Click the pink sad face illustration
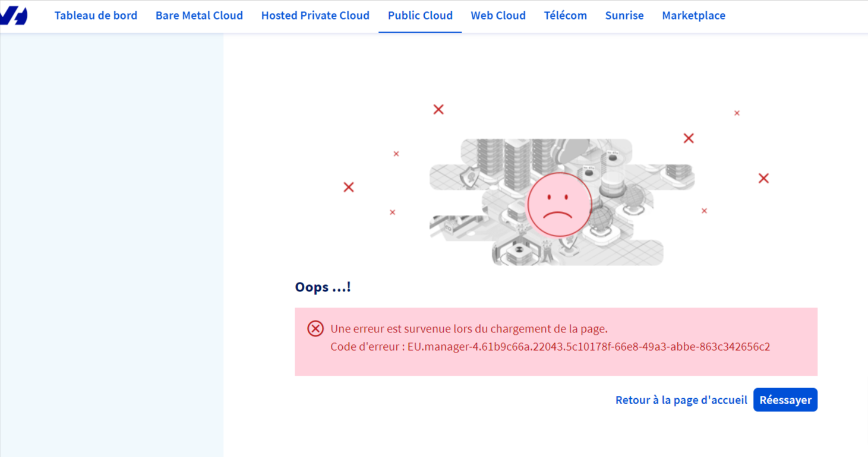 click(559, 204)
